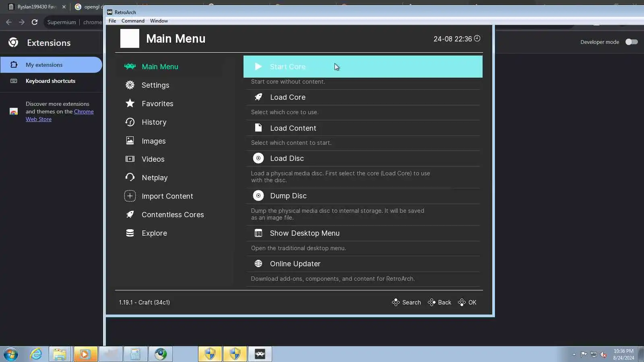Click the muted volume icon in system tray
The width and height of the screenshot is (644, 362).
click(603, 354)
